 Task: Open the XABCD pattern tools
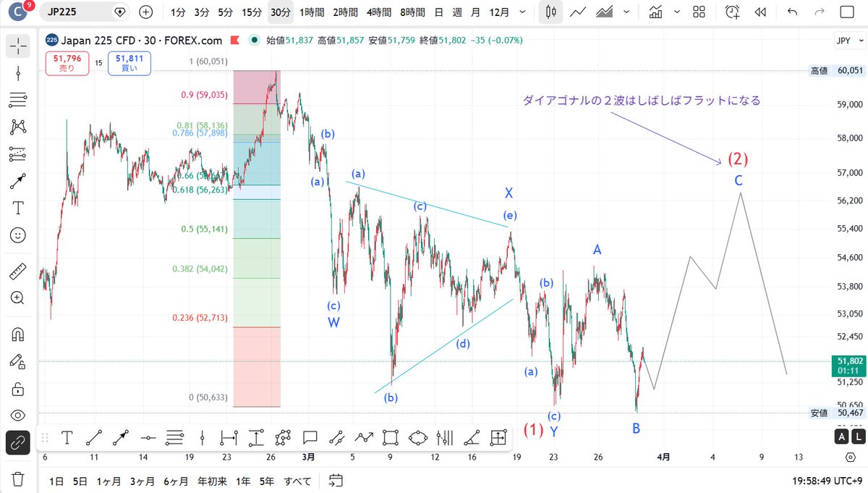[x=18, y=127]
